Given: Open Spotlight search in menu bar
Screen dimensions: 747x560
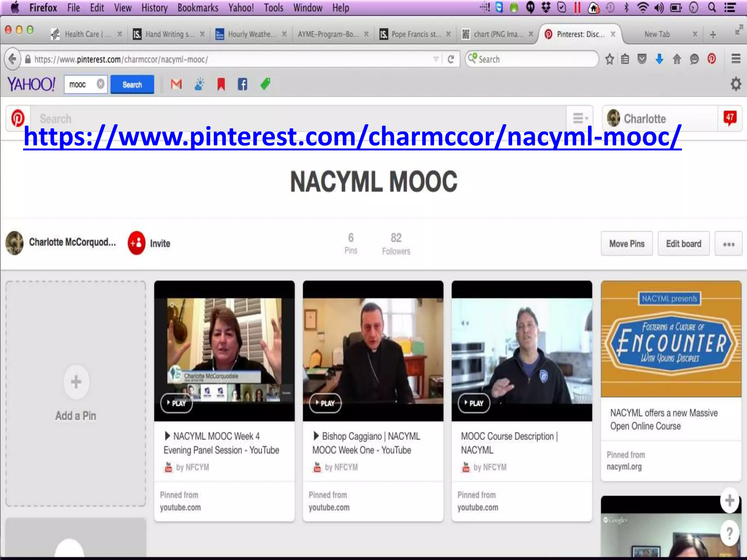Looking at the screenshot, I should (x=712, y=8).
